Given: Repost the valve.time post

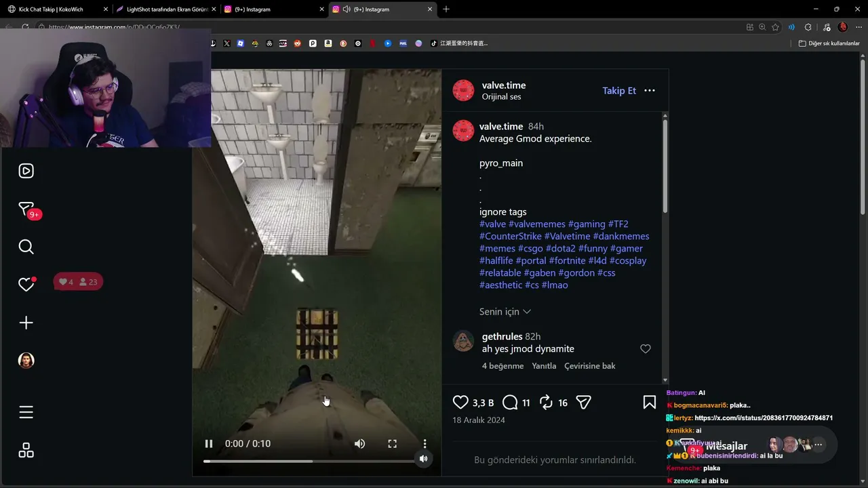Looking at the screenshot, I should click(x=546, y=403).
